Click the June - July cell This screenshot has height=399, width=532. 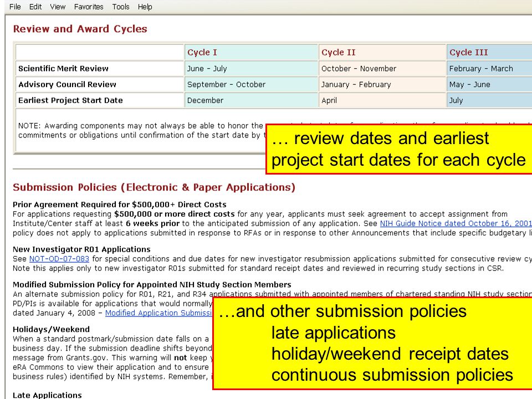[x=251, y=69]
